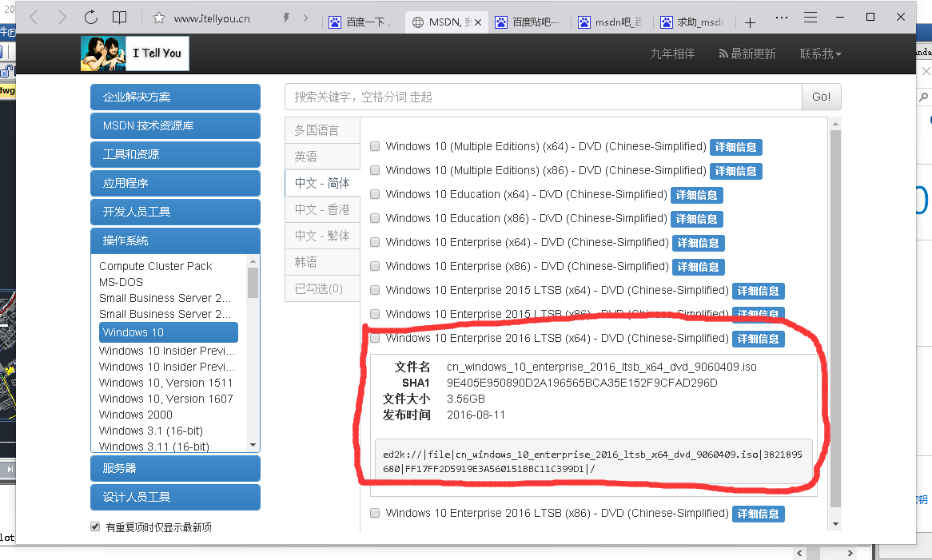Select Windows 10 highlighted list item
932x560 pixels.
point(168,332)
